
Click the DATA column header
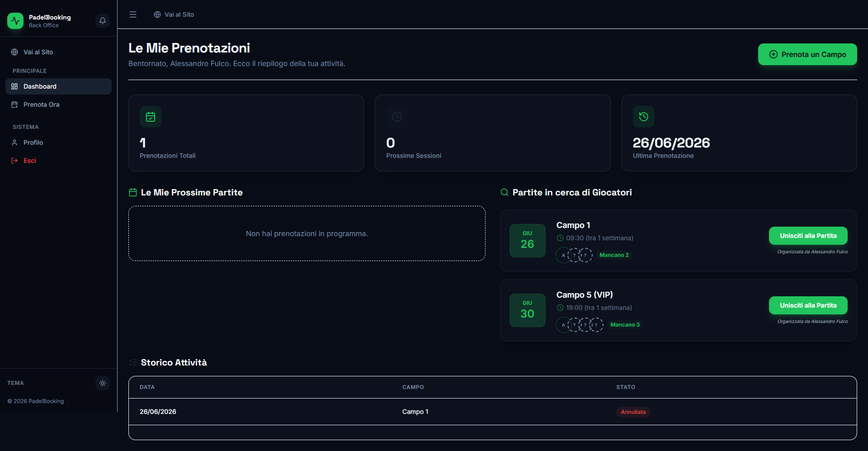tap(147, 387)
